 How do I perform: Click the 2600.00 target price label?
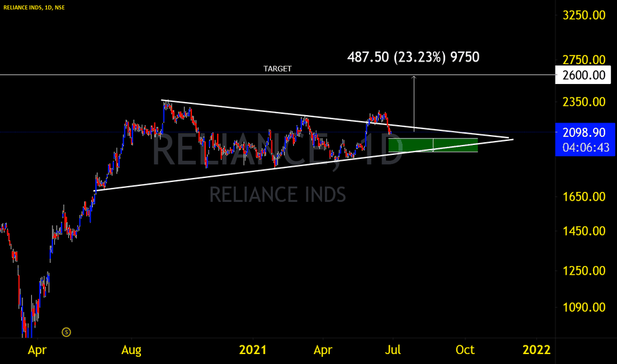tap(583, 75)
